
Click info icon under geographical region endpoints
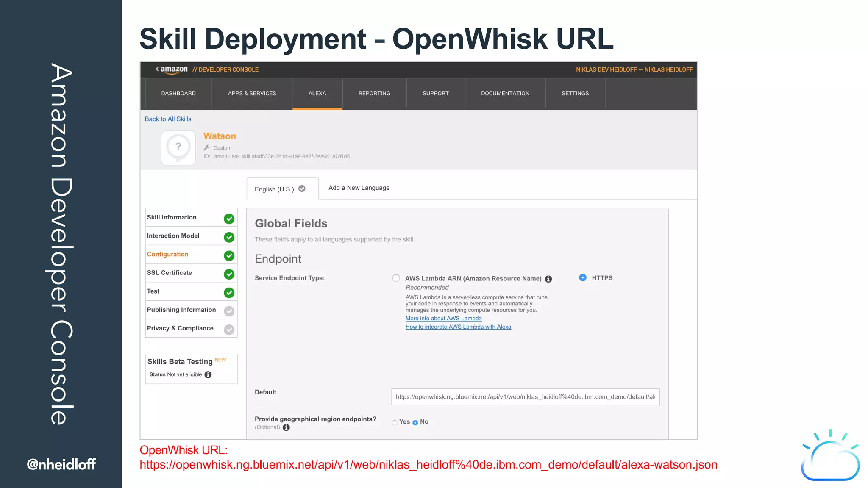click(287, 427)
